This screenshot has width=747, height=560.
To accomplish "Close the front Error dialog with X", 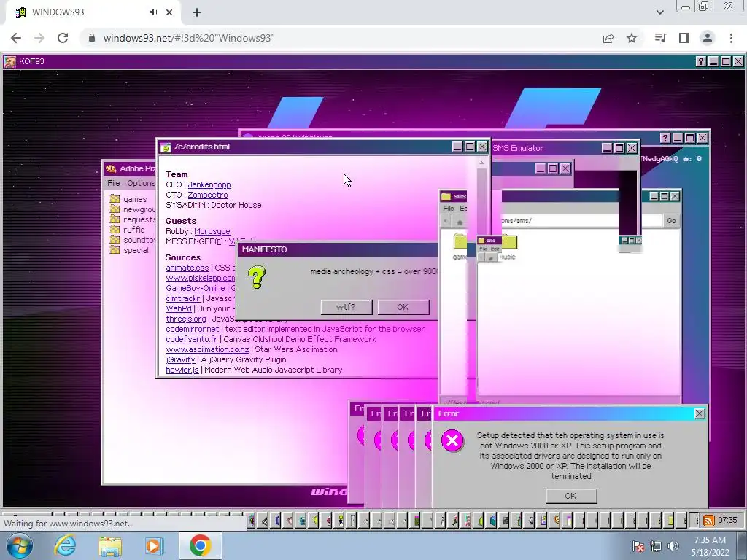I will [x=700, y=414].
